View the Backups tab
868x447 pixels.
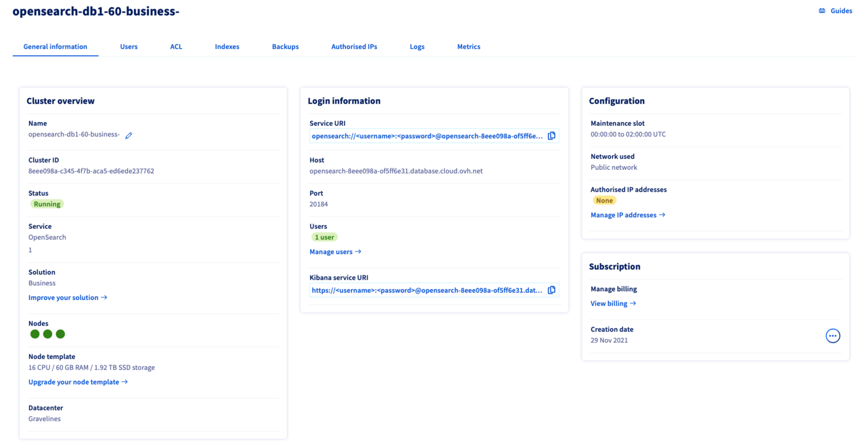tap(285, 46)
